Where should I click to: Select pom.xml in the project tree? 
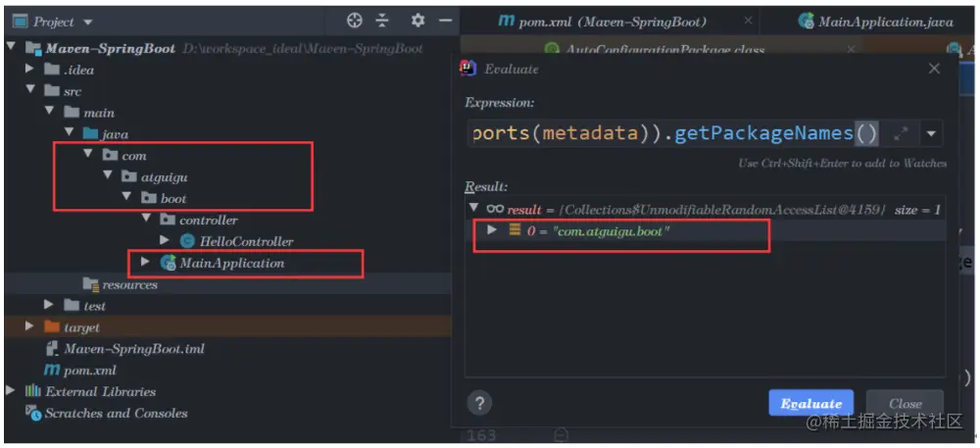point(227,371)
